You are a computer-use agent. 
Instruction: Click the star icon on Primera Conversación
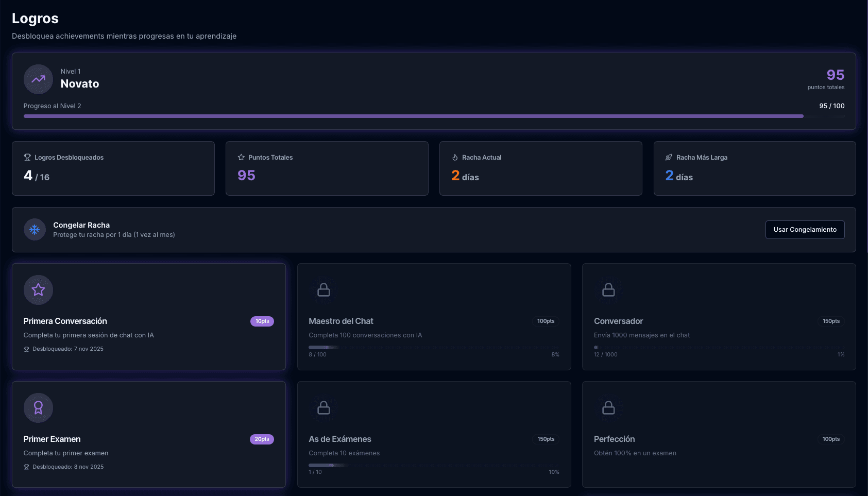click(x=38, y=290)
